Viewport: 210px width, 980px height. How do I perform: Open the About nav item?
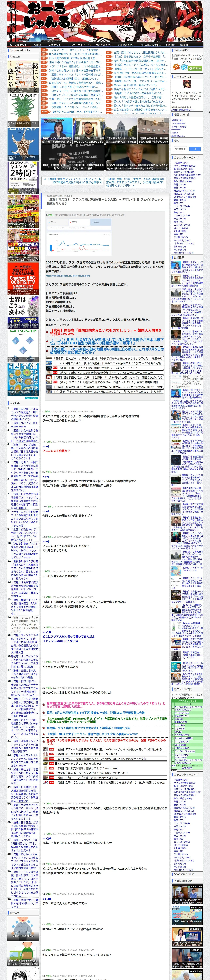(37, 45)
